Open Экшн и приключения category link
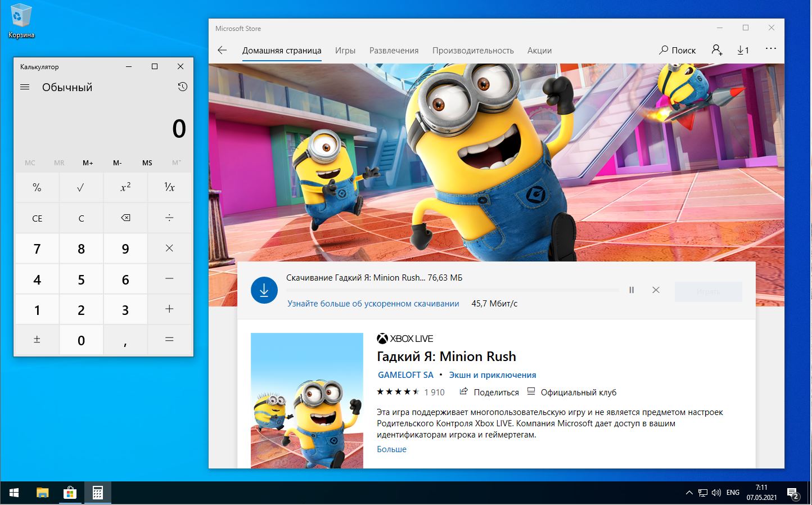The image size is (812, 505). pos(493,375)
